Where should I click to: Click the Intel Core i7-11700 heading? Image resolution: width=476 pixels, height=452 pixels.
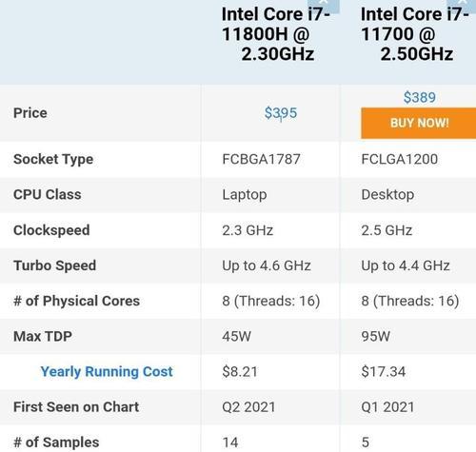pos(414,34)
